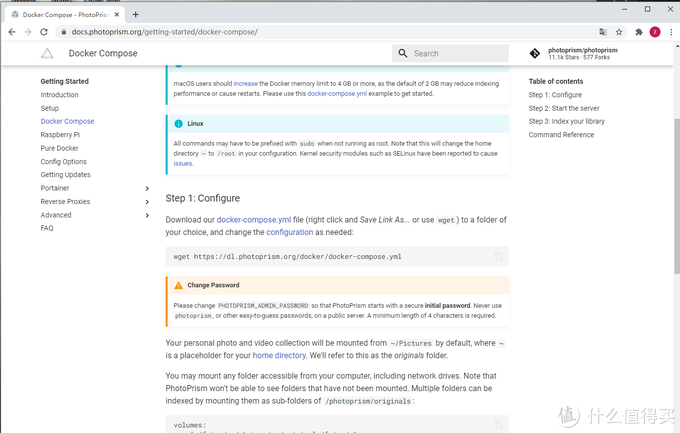Click the Step 1: Configure heading
Viewport: 680px width, 433px height.
pyautogui.click(x=203, y=198)
